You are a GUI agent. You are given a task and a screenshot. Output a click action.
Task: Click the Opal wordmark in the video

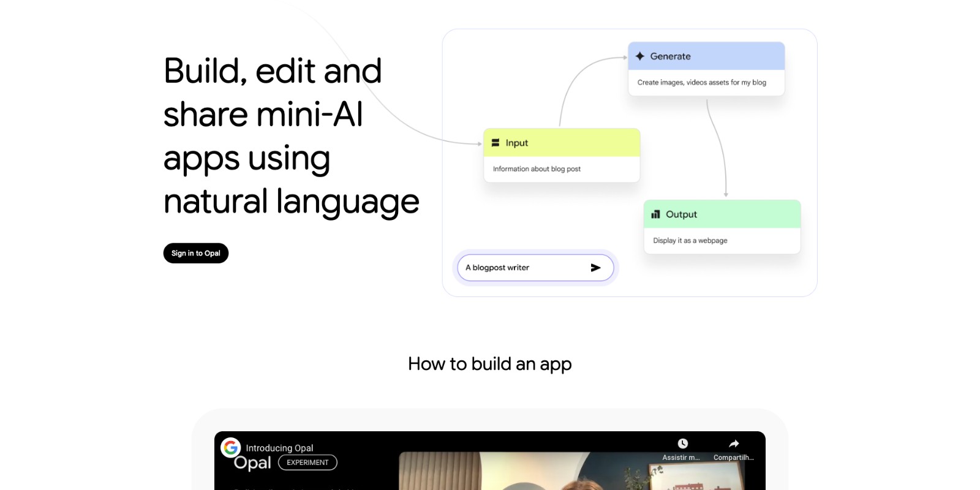pos(252,463)
